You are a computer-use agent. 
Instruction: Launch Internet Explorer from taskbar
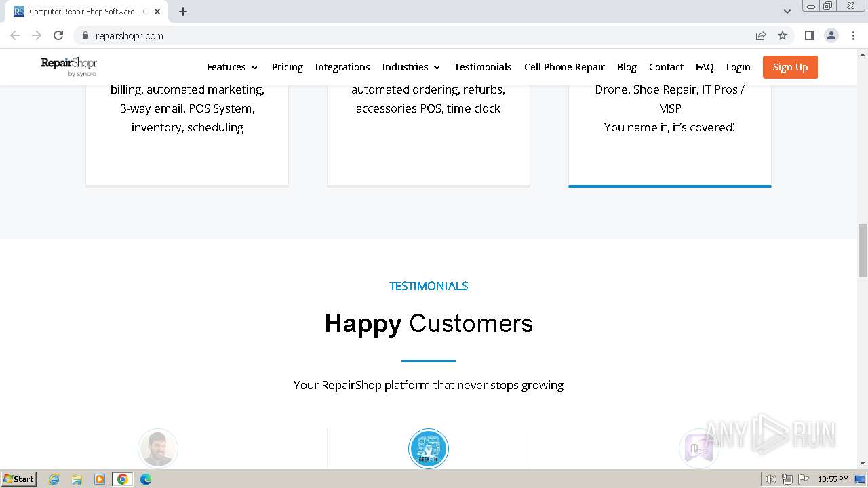point(54,479)
